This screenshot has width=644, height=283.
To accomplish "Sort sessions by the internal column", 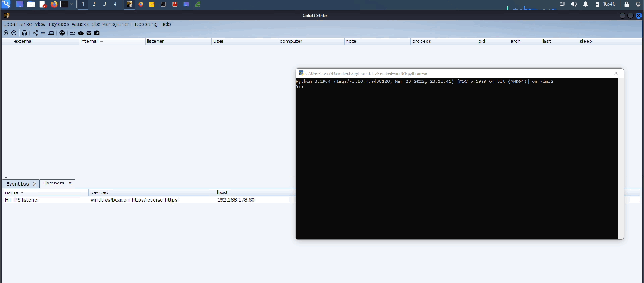I will pyautogui.click(x=112, y=41).
